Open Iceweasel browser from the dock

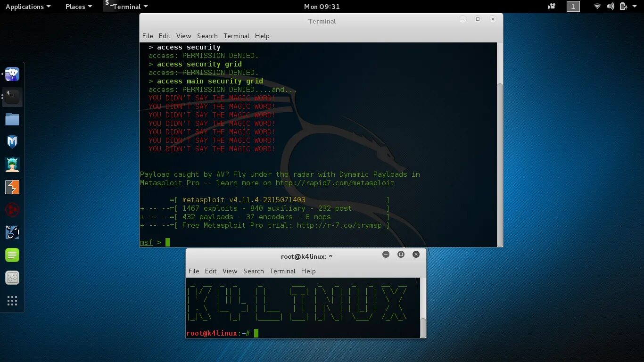(x=12, y=74)
